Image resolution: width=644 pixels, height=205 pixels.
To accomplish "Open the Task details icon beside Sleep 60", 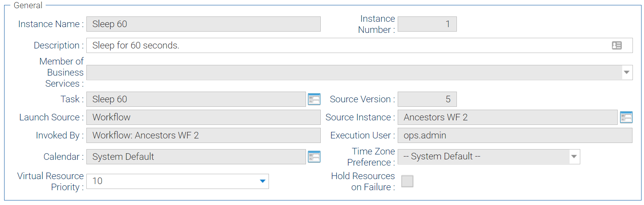I will (314, 99).
